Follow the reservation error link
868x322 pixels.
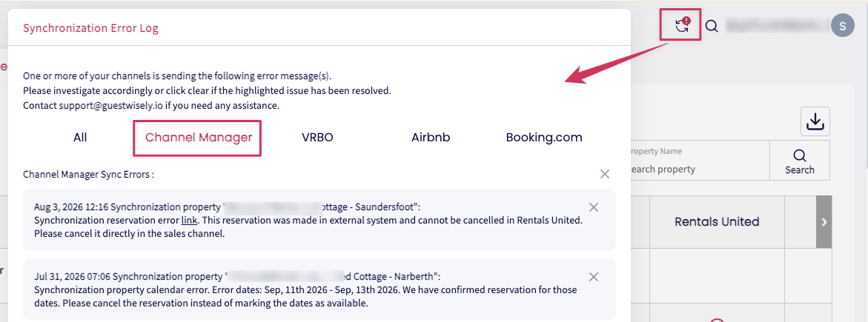188,220
